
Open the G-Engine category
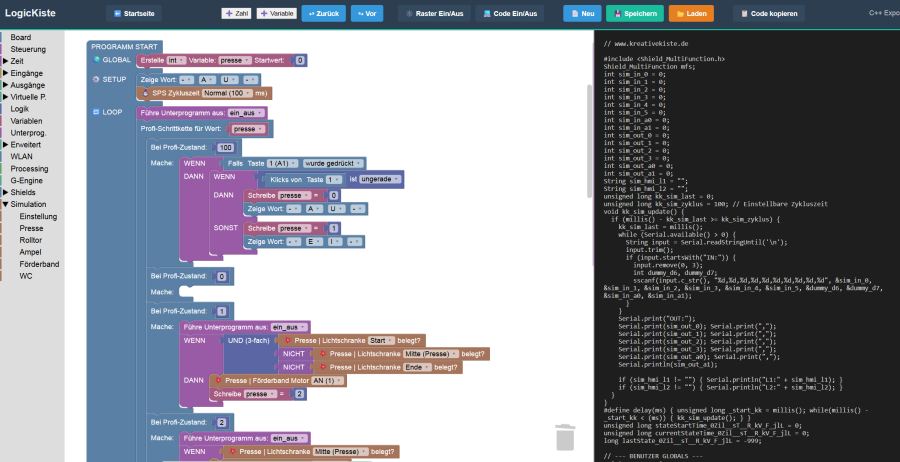point(26,181)
